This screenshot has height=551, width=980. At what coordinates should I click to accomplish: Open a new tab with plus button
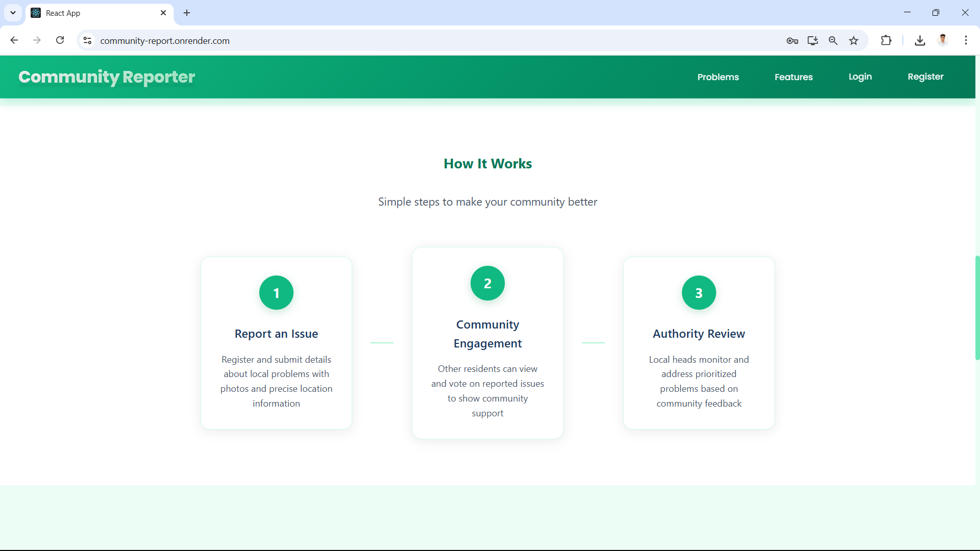[187, 13]
